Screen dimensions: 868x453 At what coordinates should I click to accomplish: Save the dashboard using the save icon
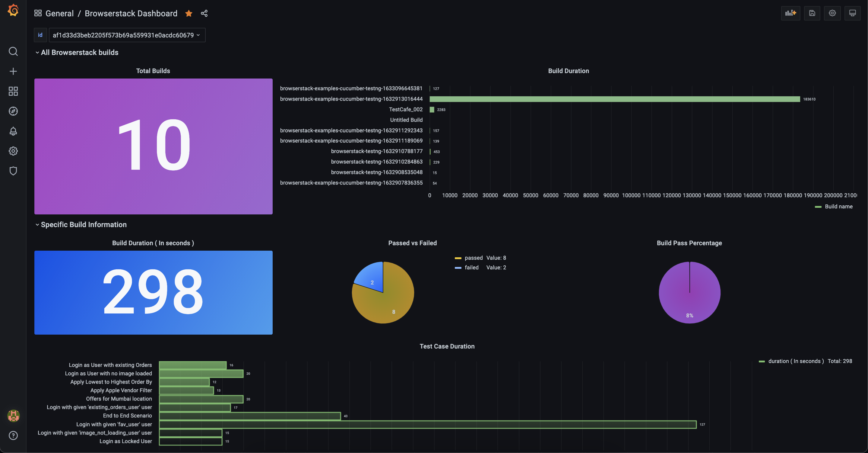tap(812, 13)
